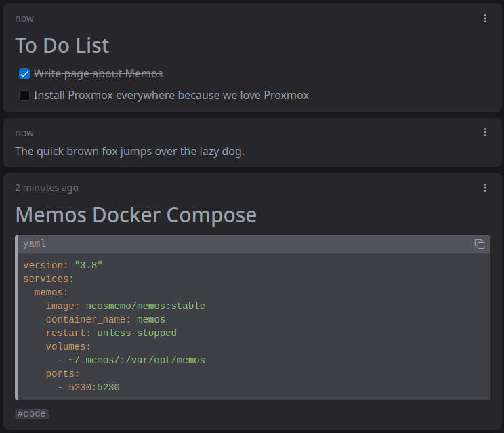Click the text 'The quick brown fox jumps over the lazy dog.'
The image size is (504, 433).
point(130,151)
